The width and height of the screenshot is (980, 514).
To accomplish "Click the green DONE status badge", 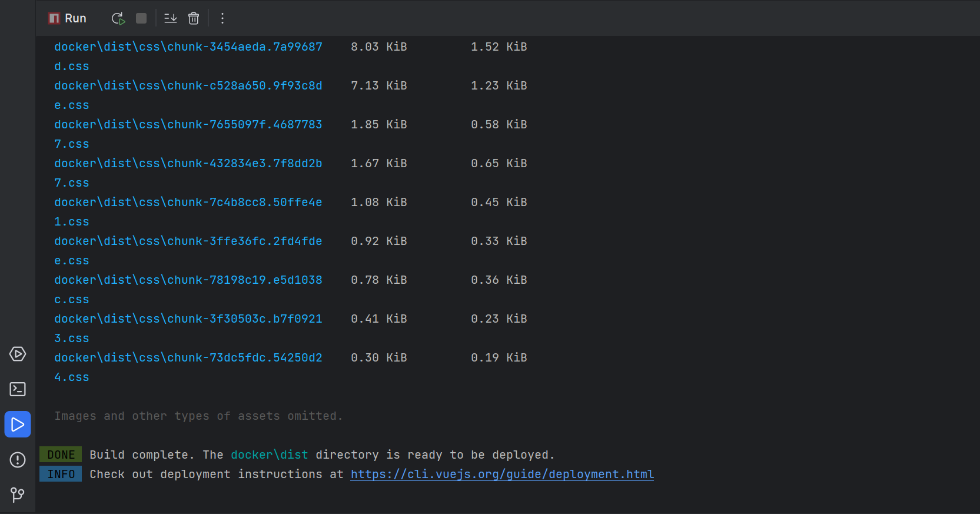I will pyautogui.click(x=61, y=455).
